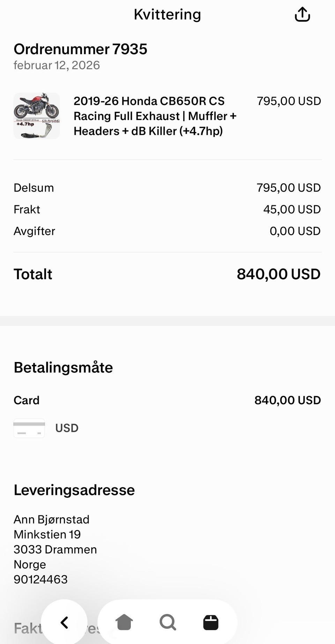The image size is (335, 644).
Task: Open the CS Racing Full Exhaust product title
Action: click(x=155, y=116)
